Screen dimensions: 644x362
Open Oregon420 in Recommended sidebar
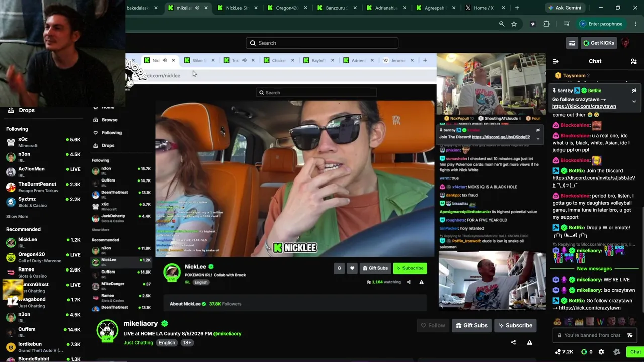coord(43,257)
